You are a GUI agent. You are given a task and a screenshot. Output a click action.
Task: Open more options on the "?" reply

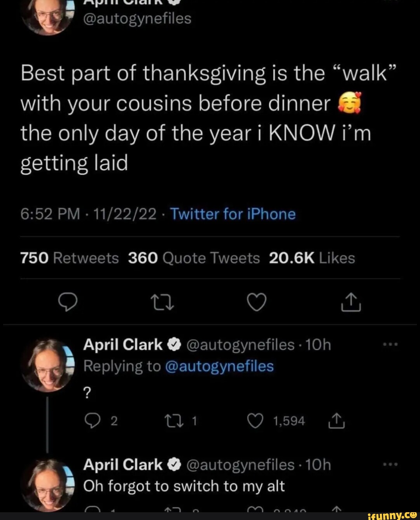tap(390, 344)
